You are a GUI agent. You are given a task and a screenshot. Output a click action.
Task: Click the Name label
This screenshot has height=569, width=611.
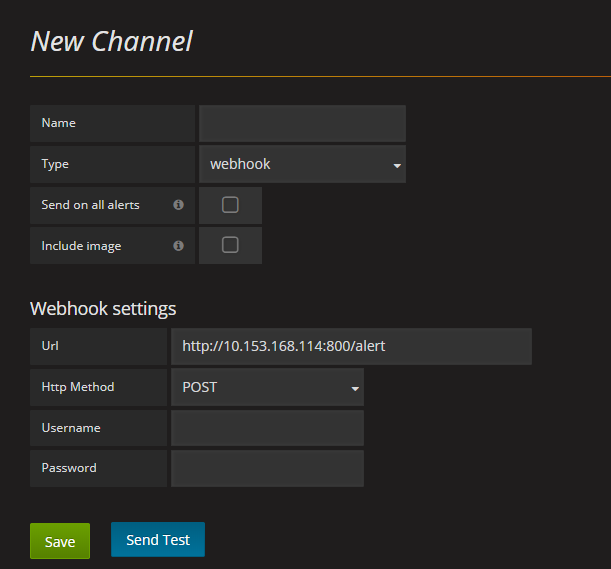tap(58, 123)
